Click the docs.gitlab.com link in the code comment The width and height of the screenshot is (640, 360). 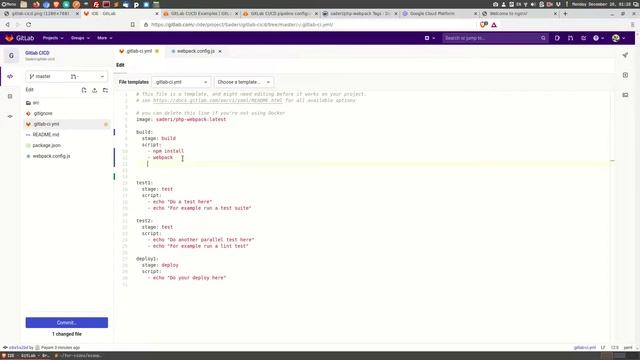point(217,100)
